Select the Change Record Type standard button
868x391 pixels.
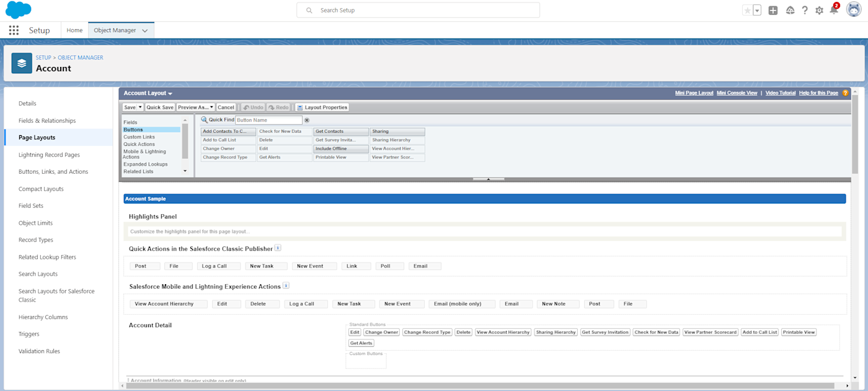(x=427, y=333)
